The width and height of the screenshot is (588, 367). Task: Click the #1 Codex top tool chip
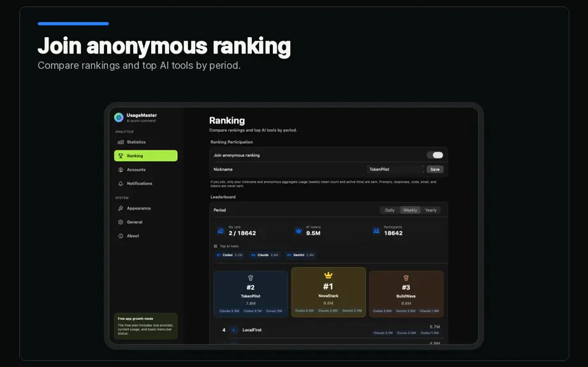point(230,255)
